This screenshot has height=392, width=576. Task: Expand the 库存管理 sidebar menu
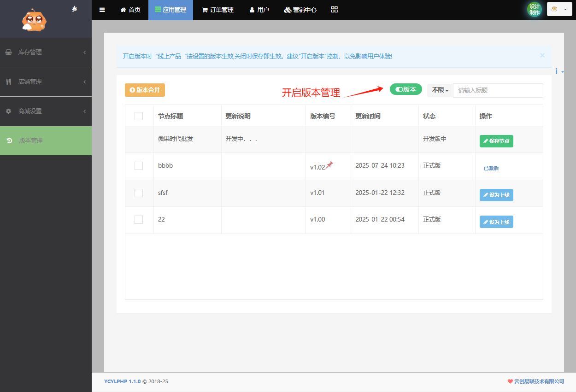pyautogui.click(x=46, y=53)
